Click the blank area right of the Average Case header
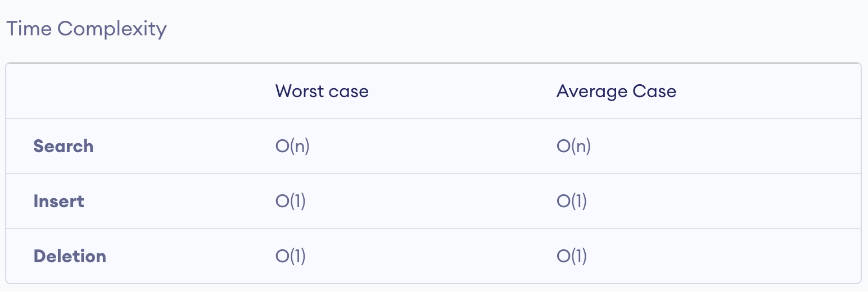Screen dimensions: 868x292 click(776, 91)
